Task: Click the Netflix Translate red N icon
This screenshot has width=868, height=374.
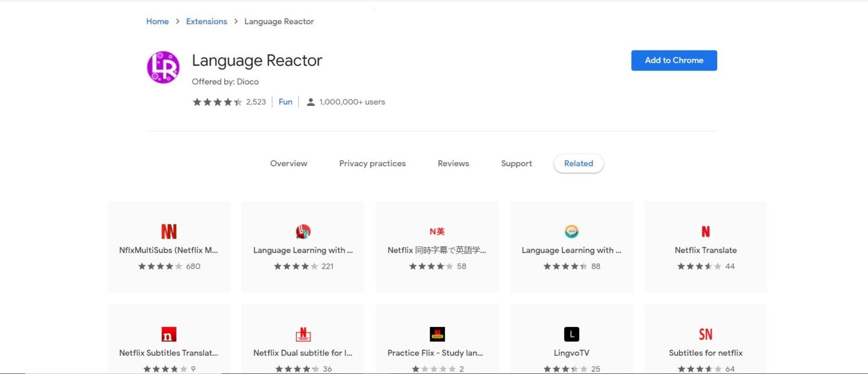Action: [x=705, y=231]
